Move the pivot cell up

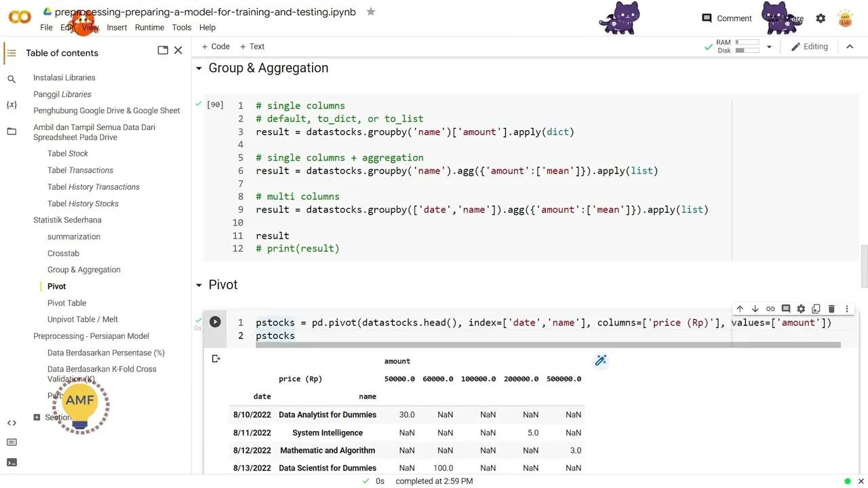tap(740, 308)
